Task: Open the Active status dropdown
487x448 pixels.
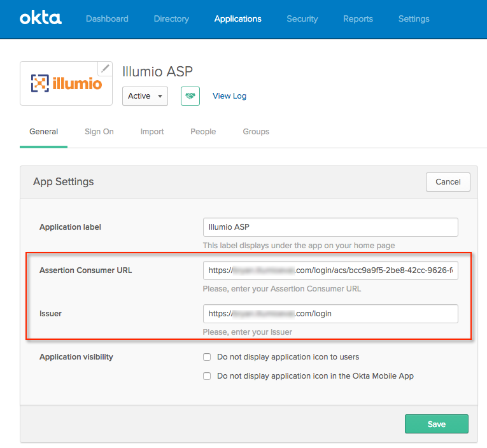Action: point(145,96)
